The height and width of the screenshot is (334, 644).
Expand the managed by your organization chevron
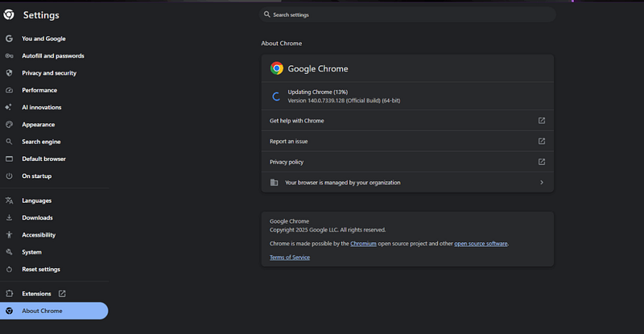pyautogui.click(x=542, y=183)
